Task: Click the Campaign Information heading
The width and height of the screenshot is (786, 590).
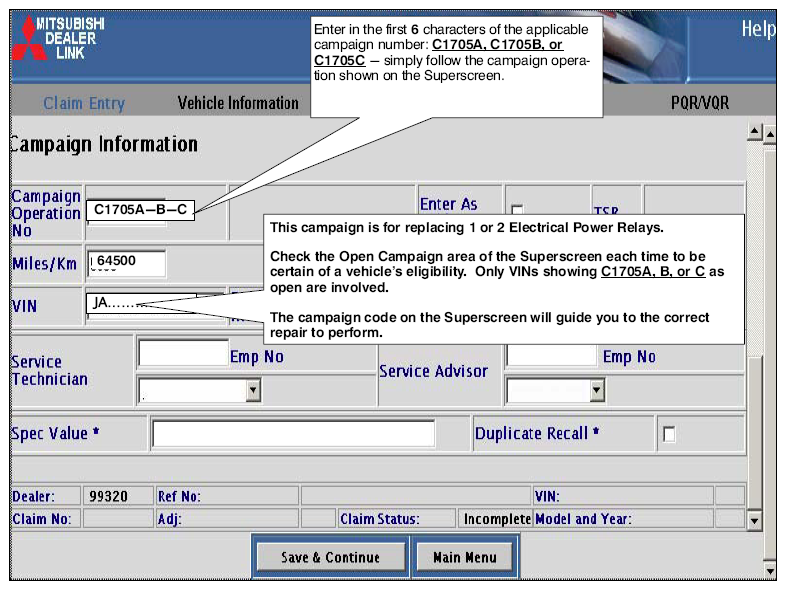Action: 104,144
